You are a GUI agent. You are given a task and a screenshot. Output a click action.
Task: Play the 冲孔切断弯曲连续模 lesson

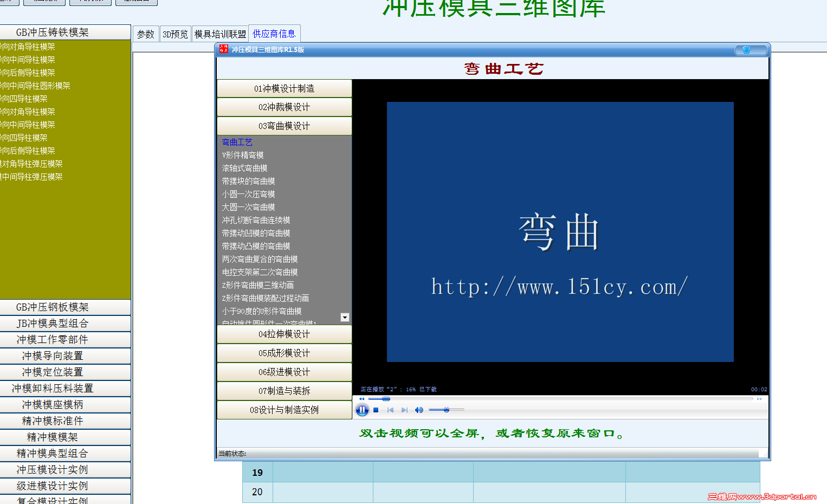[x=256, y=221]
